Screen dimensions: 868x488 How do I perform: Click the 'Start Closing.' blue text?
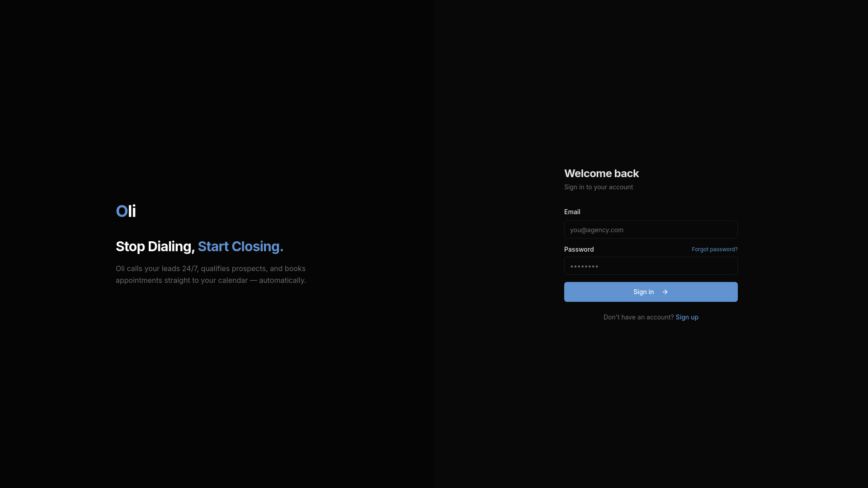tap(241, 246)
